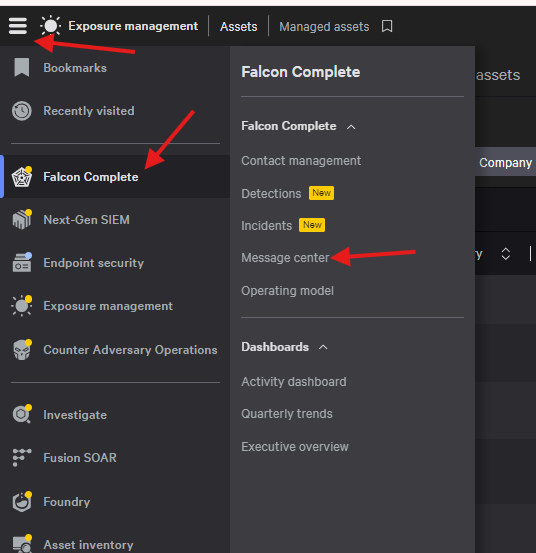The width and height of the screenshot is (536, 553).
Task: Click the Falcon Complete section label
Action: coord(288,126)
